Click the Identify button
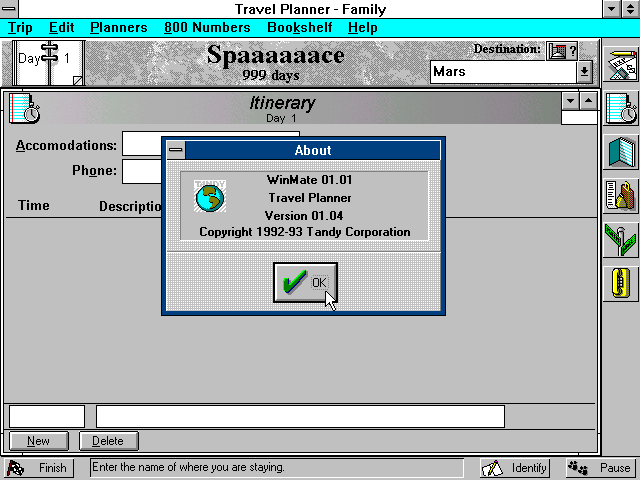The height and width of the screenshot is (480, 640). point(515,468)
